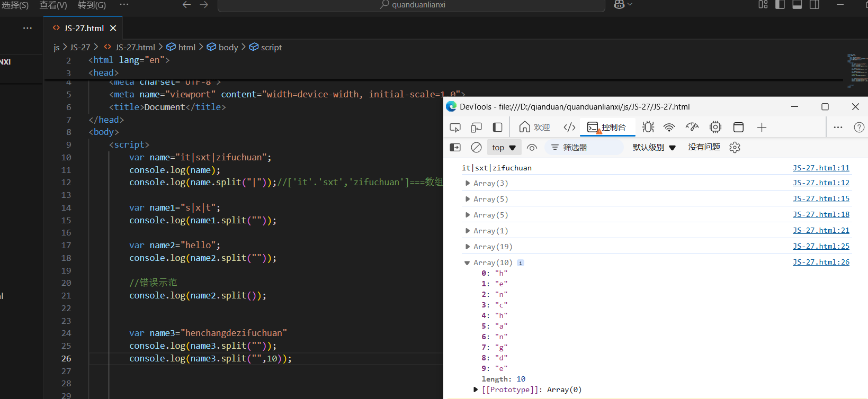Image resolution: width=868 pixels, height=399 pixels.
Task: Switch to the Console (控制台) tab
Action: pos(606,128)
